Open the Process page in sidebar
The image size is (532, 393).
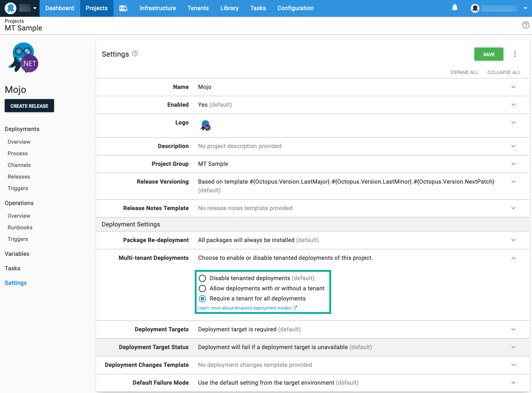(18, 153)
